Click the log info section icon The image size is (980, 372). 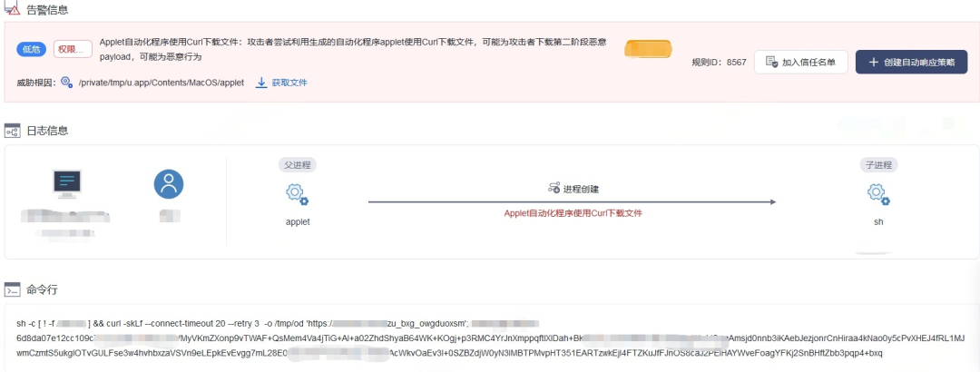(12, 131)
